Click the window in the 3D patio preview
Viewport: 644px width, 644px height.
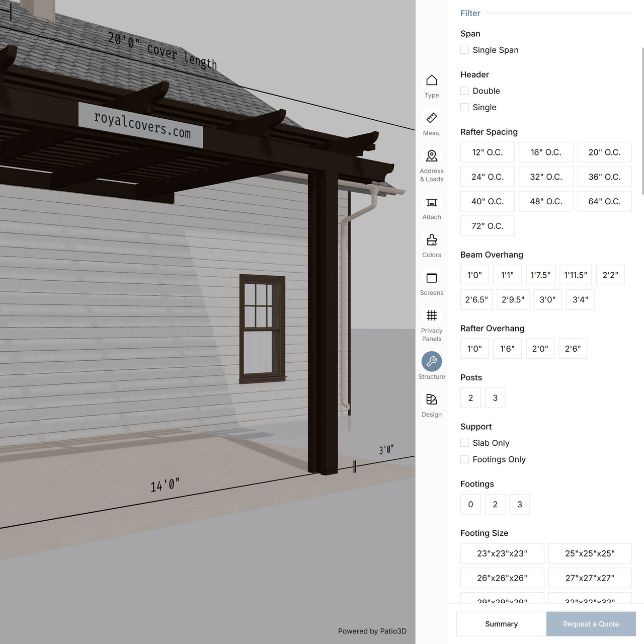262,329
